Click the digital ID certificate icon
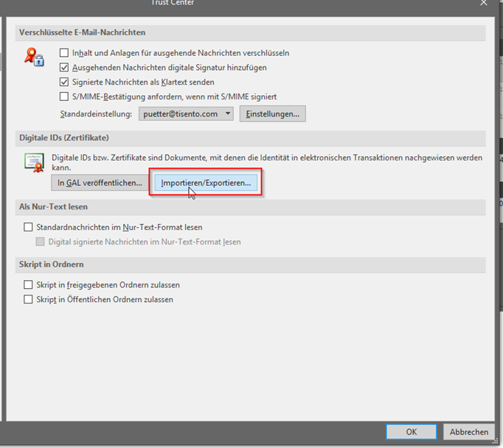 click(35, 162)
